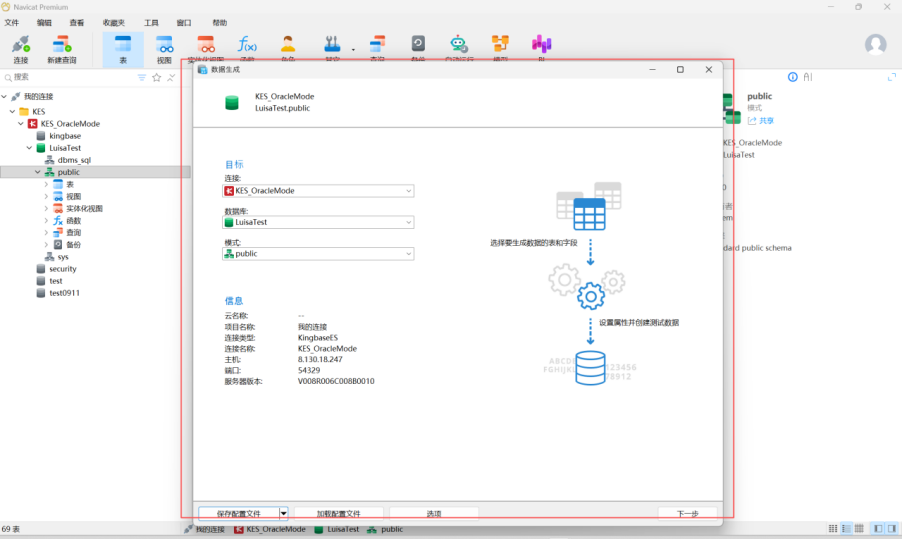This screenshot has height=539, width=903.
Task: Open the 工具 menu
Action: 151,22
